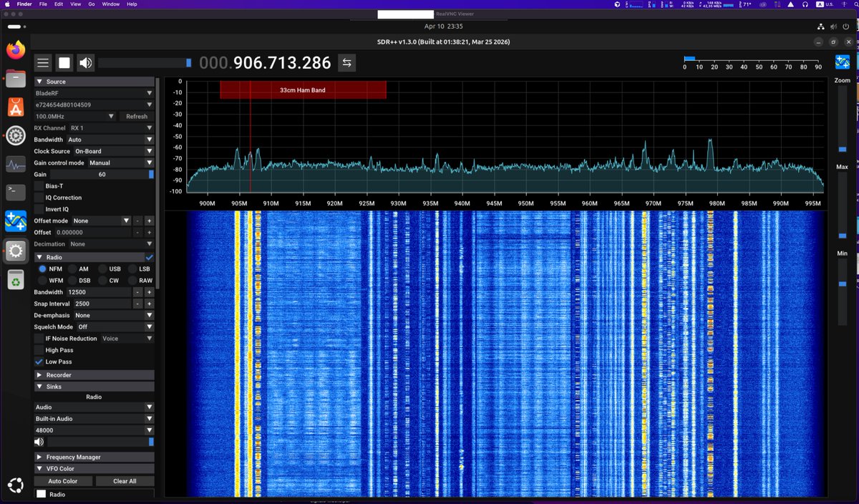Toggle the Radio module enable checkmark
The width and height of the screenshot is (859, 504).
[x=150, y=257]
